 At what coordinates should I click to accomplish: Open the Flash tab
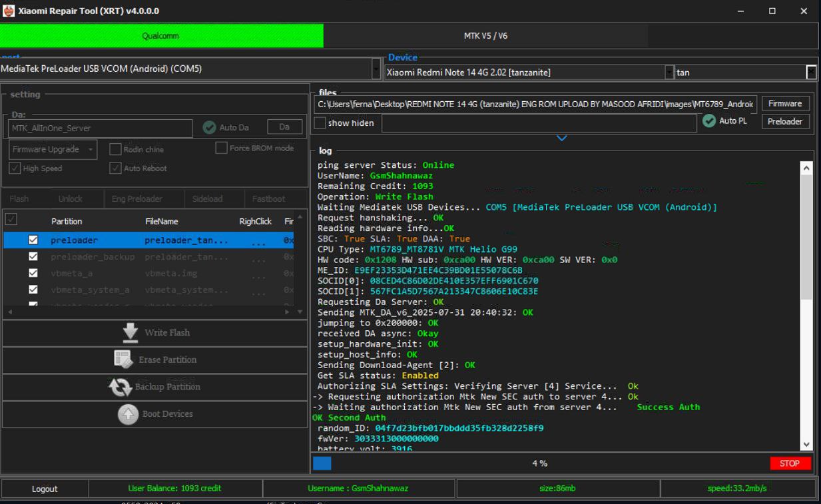point(19,198)
